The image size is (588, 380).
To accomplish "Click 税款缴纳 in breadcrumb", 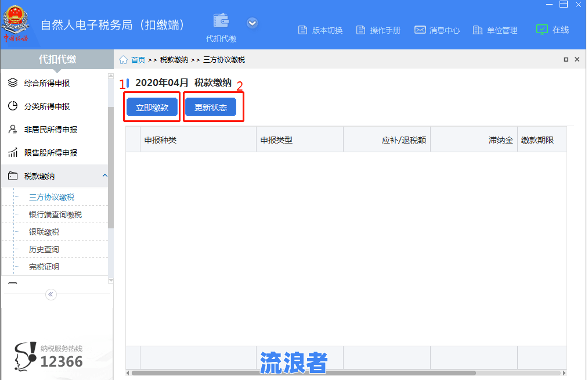I will (x=174, y=60).
